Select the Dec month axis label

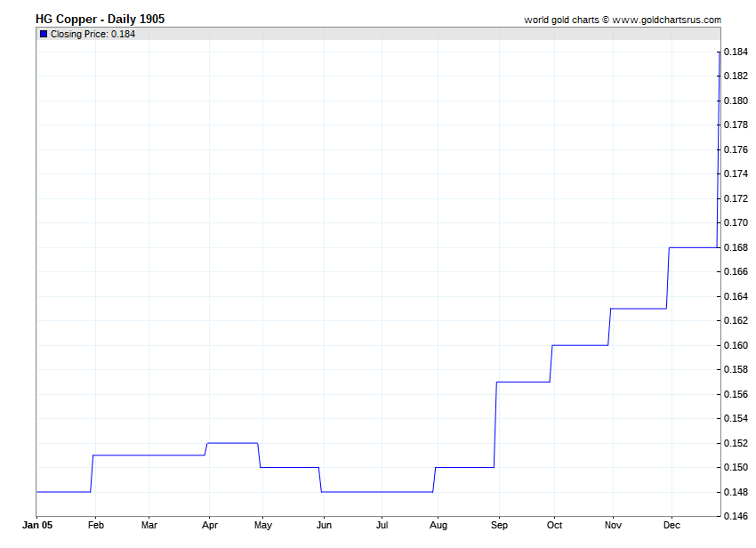(672, 525)
